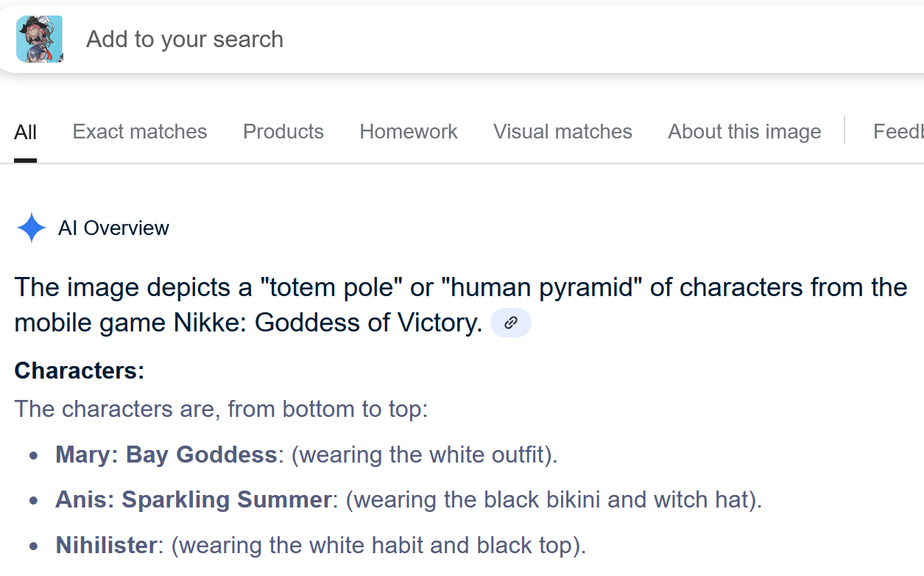Click the partially visible Feedback link
Screen dimensions: 924x576
[898, 132]
